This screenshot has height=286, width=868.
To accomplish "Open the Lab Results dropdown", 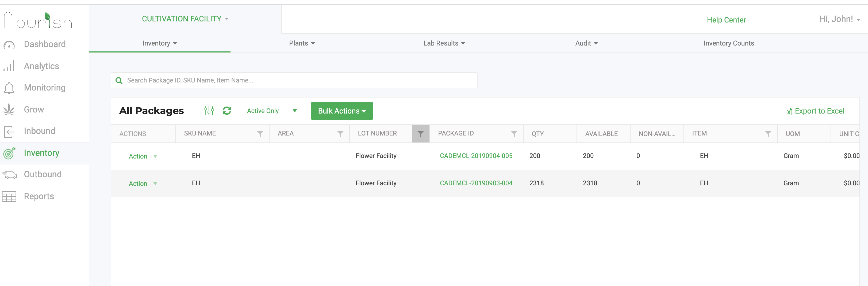I will pyautogui.click(x=444, y=43).
